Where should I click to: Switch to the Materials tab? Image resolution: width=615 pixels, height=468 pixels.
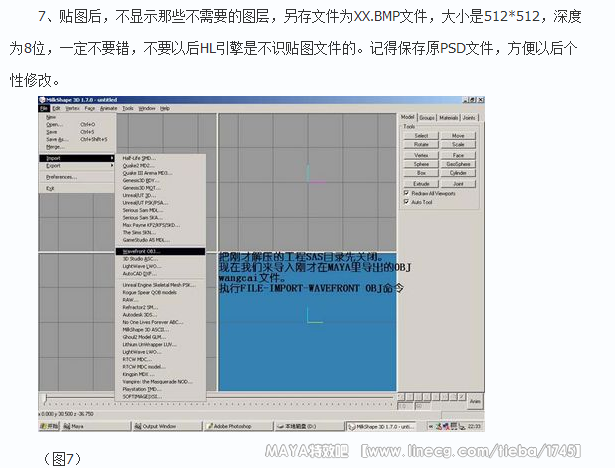pos(448,118)
